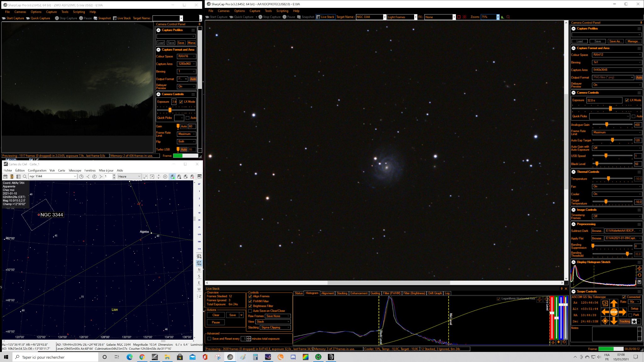Open Scripting menu in main SharpCap window
The width and height of the screenshot is (644, 362).
[x=282, y=11]
